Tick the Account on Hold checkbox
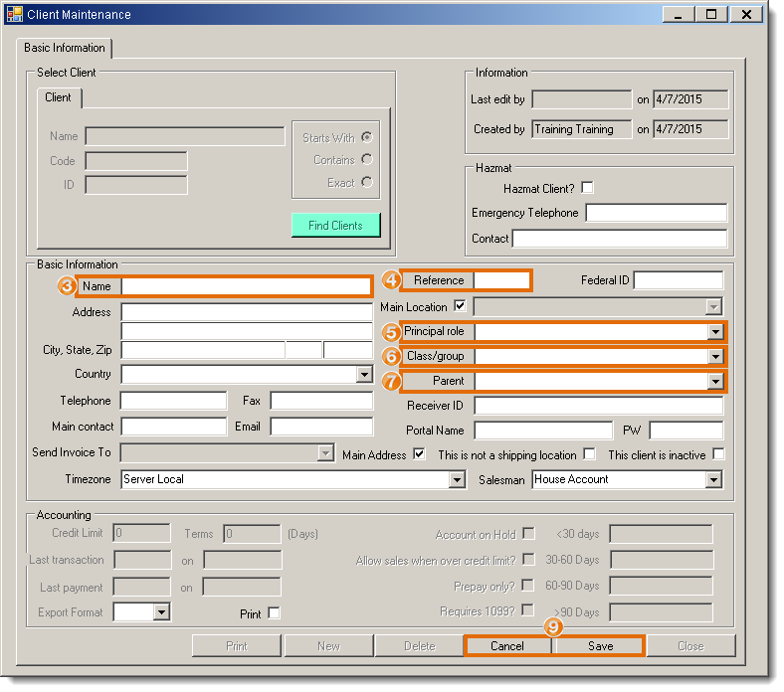Screen dimensions: 784x692 tap(528, 534)
